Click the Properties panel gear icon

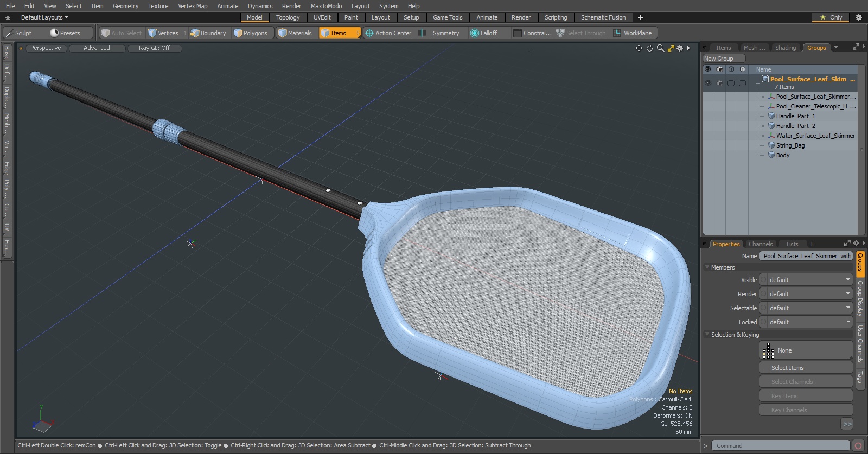click(x=856, y=244)
